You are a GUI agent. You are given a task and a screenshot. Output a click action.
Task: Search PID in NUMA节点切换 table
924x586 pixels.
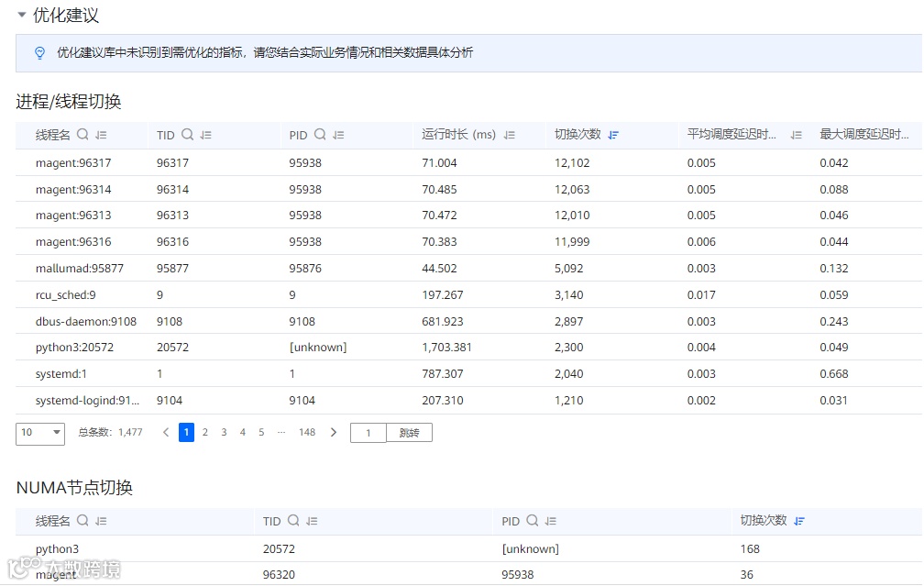pos(532,521)
